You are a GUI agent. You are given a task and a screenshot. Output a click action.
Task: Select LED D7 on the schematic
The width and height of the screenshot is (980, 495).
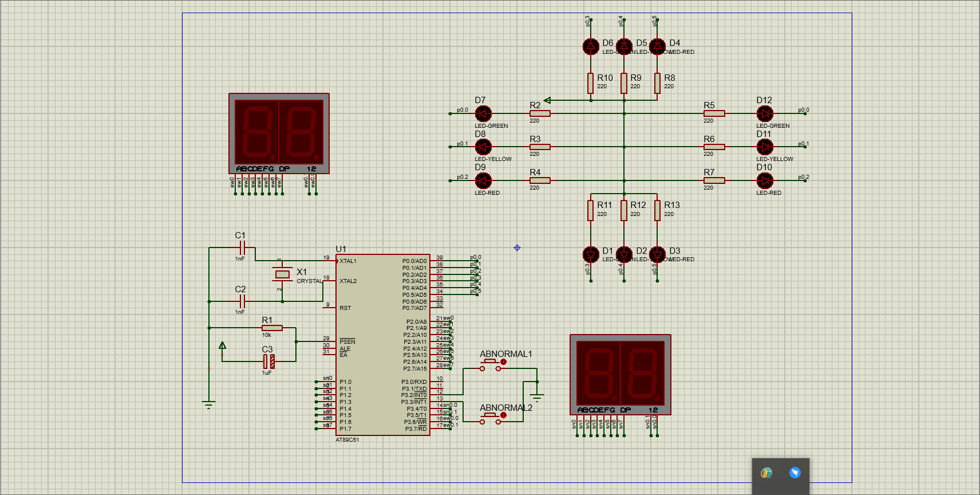point(483,113)
